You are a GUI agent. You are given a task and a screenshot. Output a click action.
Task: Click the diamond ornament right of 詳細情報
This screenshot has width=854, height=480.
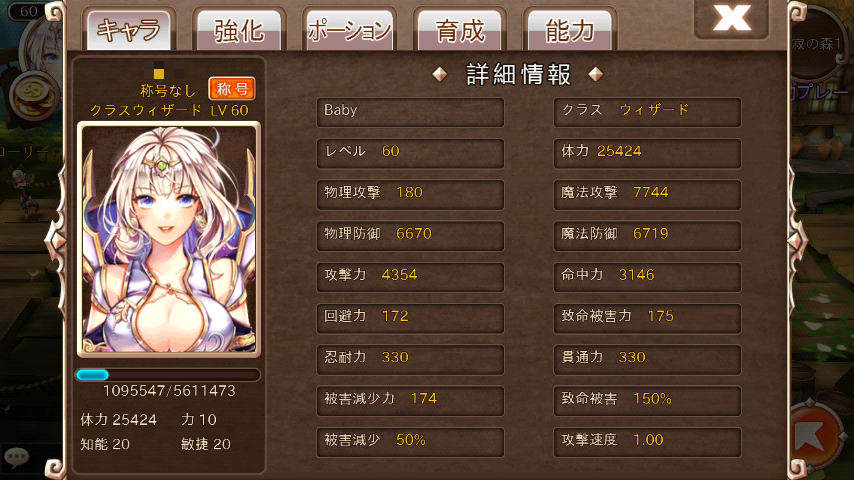click(595, 74)
